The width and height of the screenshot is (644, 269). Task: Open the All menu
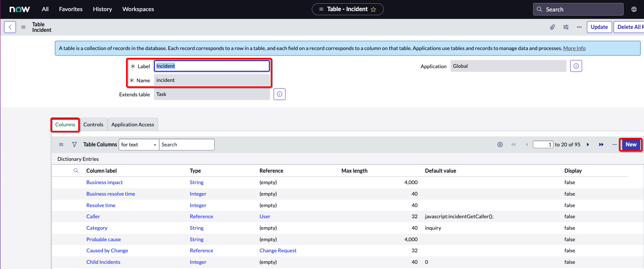pos(45,9)
